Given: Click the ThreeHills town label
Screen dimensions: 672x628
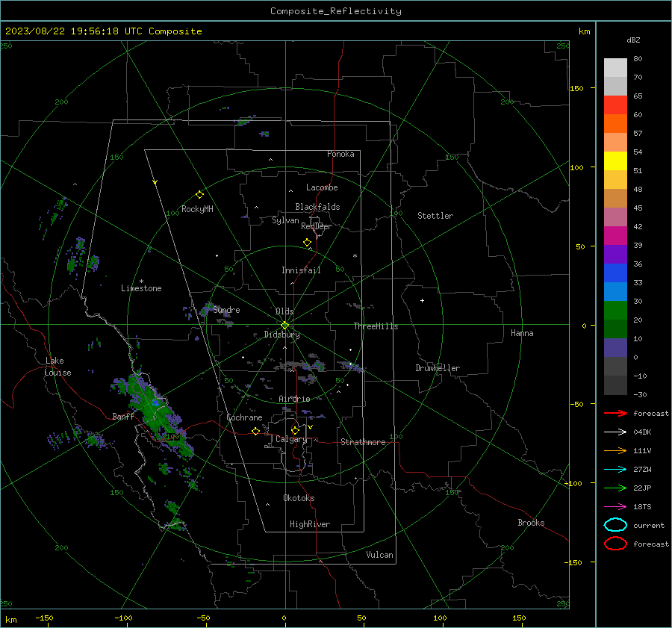Looking at the screenshot, I should click(376, 326).
